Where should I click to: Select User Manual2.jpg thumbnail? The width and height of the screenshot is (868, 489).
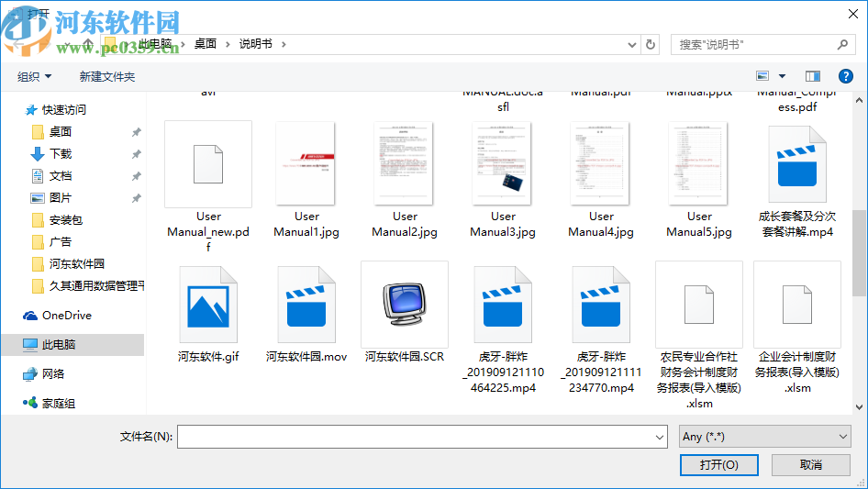404,164
